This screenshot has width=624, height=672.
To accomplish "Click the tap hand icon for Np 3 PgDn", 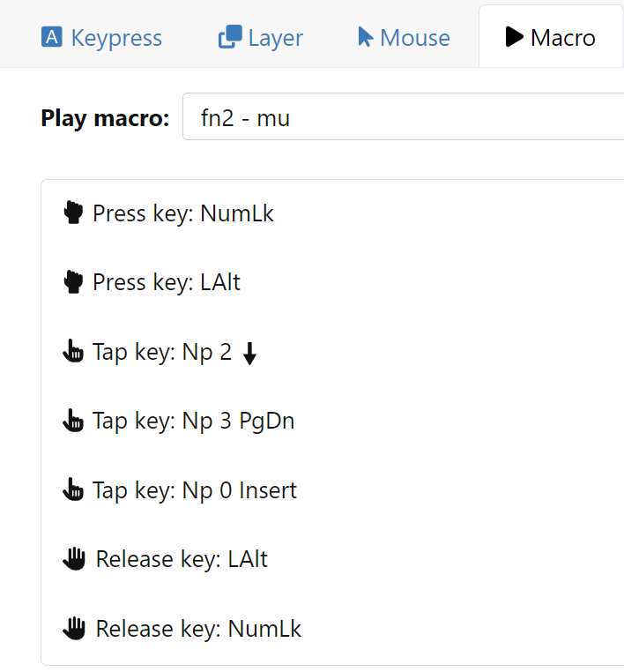I will coord(73,421).
